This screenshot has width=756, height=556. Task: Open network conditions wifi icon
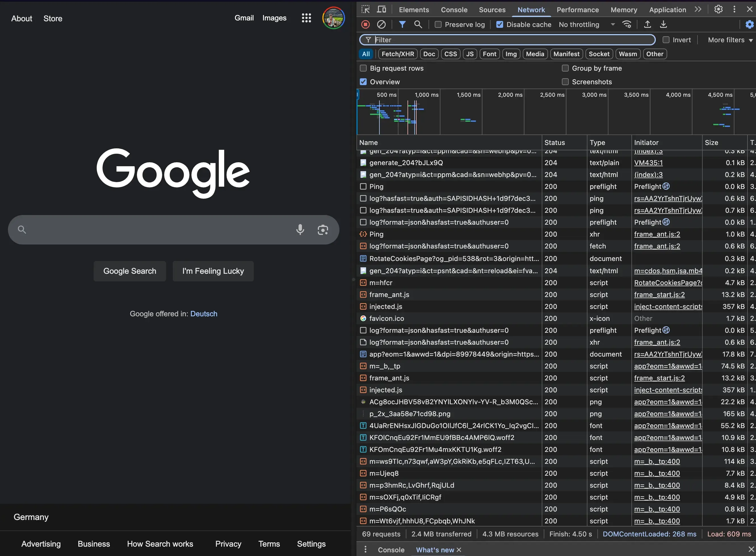click(x=627, y=24)
